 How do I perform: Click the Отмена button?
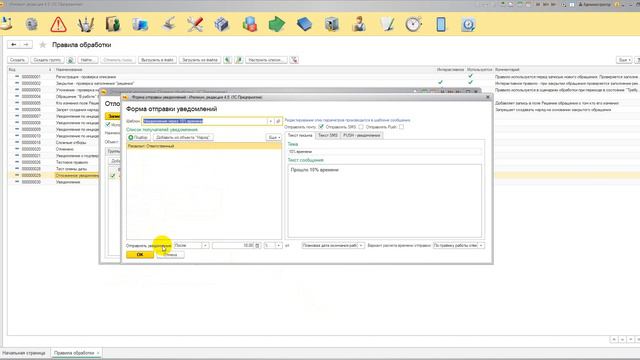pos(170,255)
